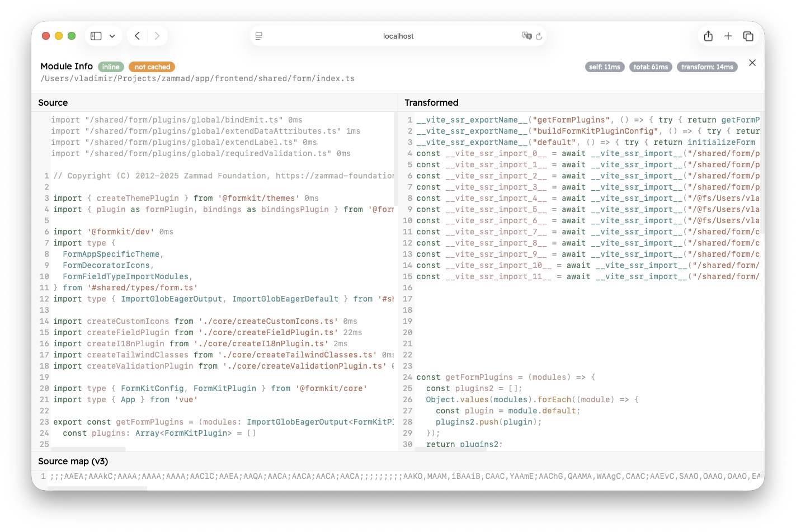The image size is (796, 532).
Task: Close the Module Info view
Action: coord(752,63)
